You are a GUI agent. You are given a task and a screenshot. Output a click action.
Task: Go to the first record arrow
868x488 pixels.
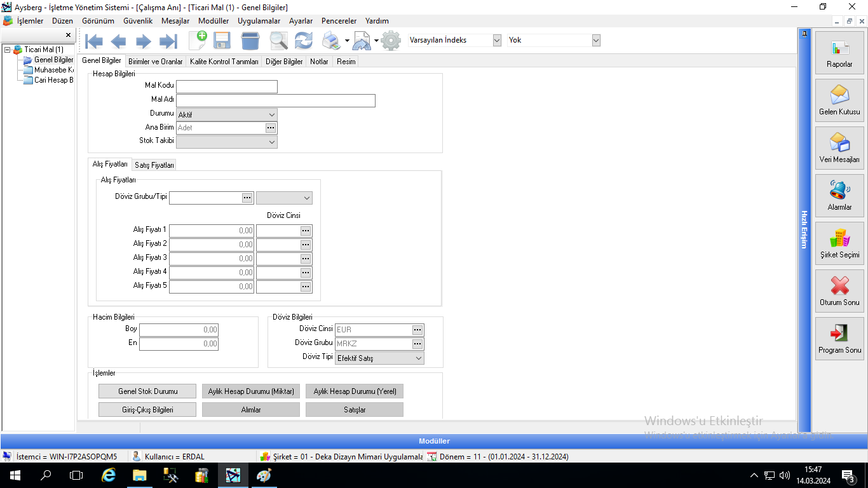pos(94,41)
